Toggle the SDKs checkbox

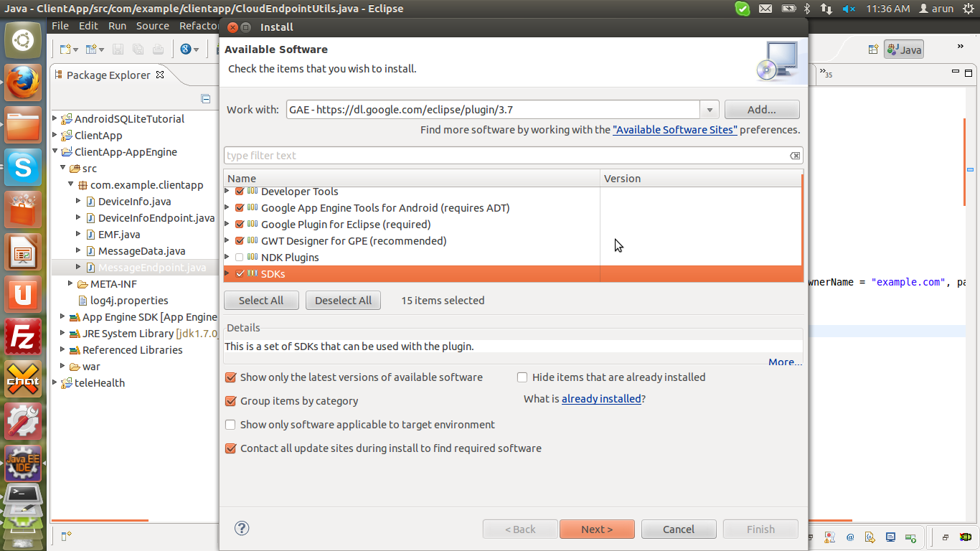[x=240, y=274]
